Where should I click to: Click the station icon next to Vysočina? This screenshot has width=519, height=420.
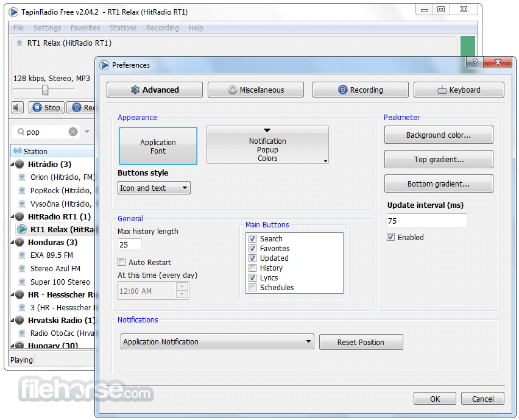(22, 204)
